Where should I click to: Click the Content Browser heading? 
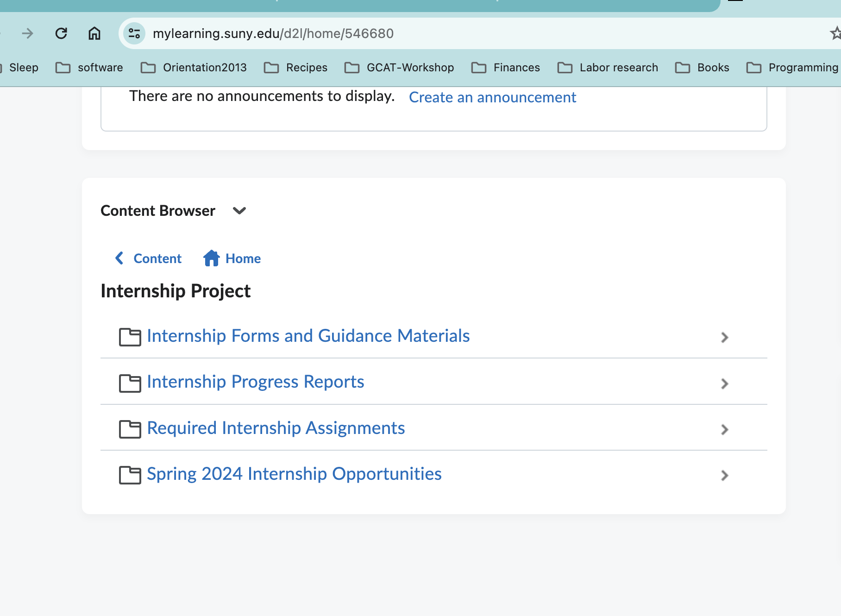point(158,211)
